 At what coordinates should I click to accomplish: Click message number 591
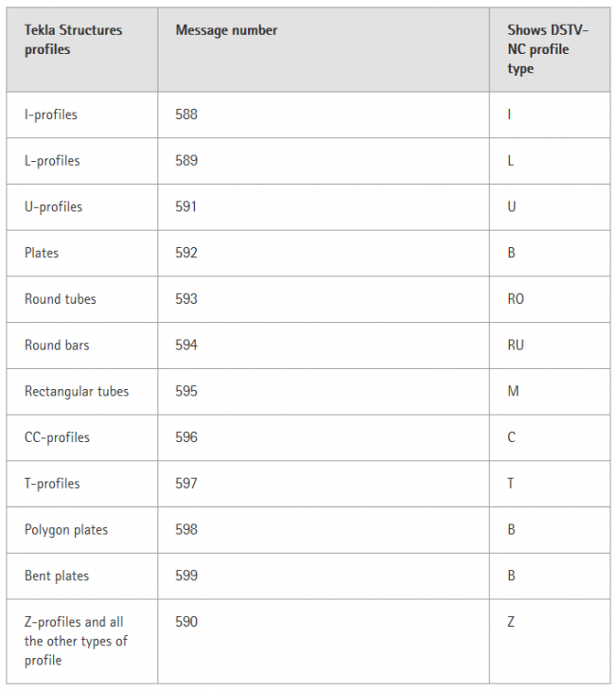pyautogui.click(x=186, y=206)
